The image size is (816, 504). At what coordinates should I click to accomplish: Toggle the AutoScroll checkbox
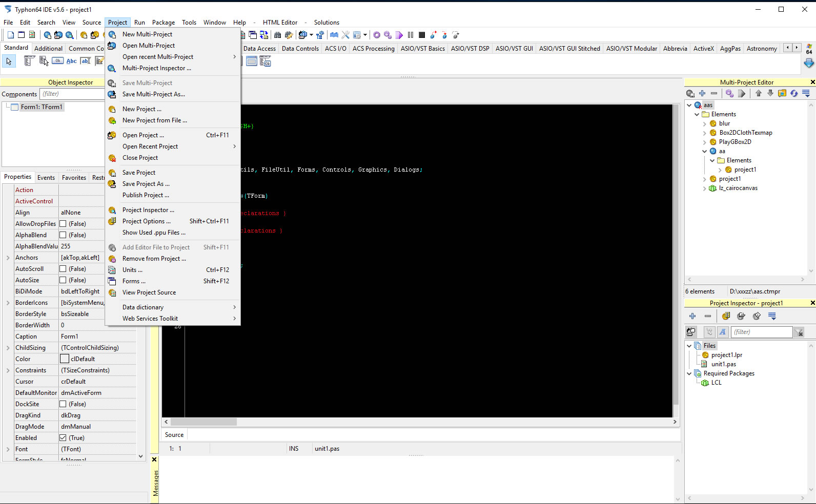click(63, 269)
